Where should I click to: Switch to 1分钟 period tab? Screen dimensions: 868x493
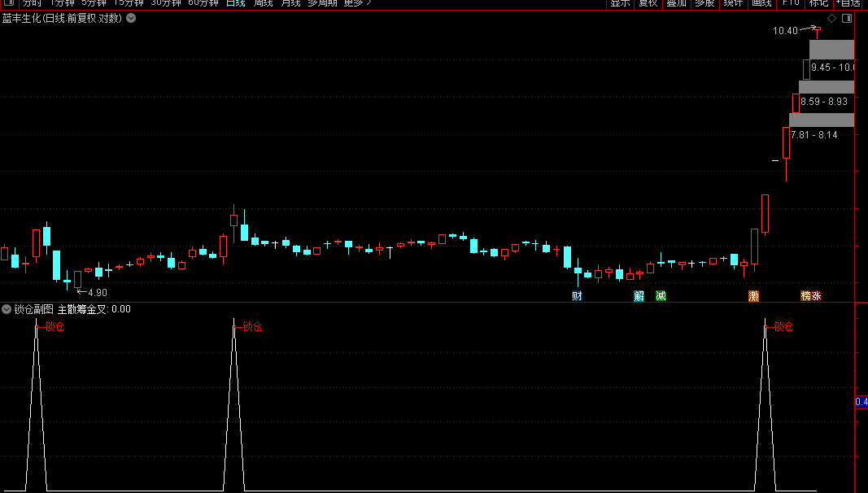[62, 2]
